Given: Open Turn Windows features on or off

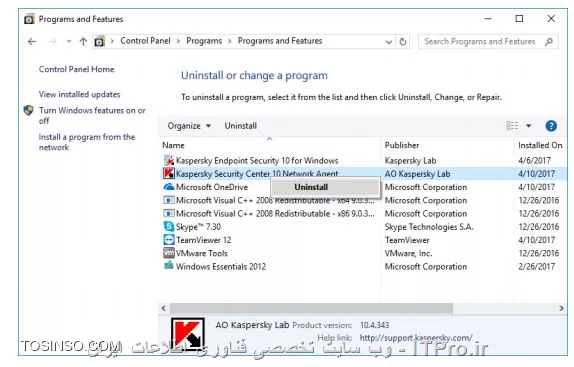Looking at the screenshot, I should [x=92, y=115].
